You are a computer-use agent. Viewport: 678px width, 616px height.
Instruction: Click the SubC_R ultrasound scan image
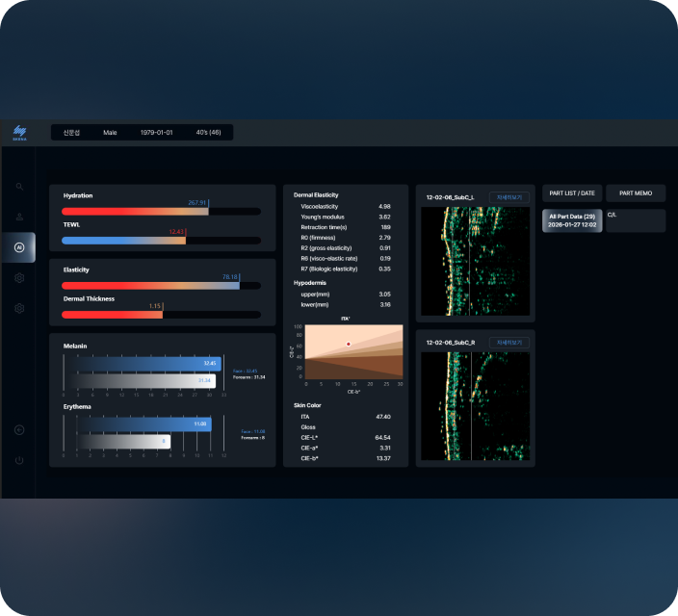[x=475, y=406]
